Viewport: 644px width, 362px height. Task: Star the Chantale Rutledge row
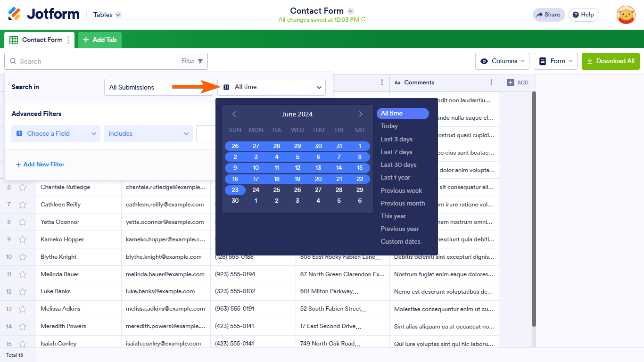point(23,187)
